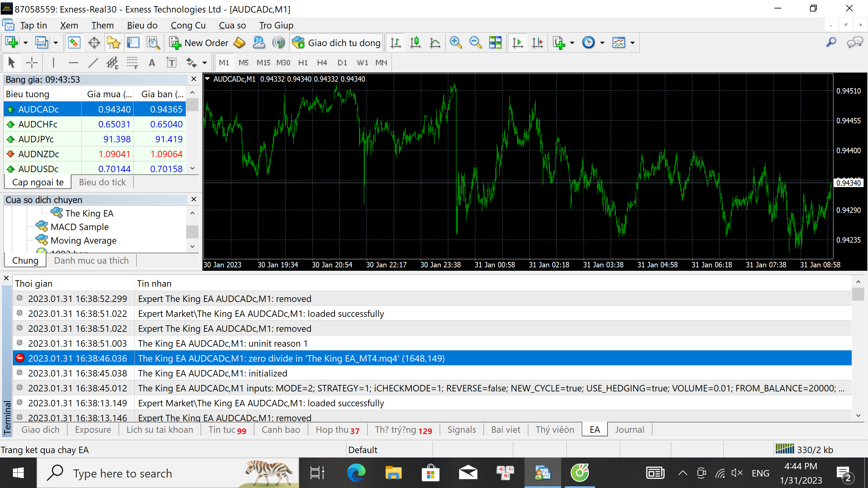Select the H1 timeframe button
Viewport: 868px width, 488px height.
[x=303, y=63]
